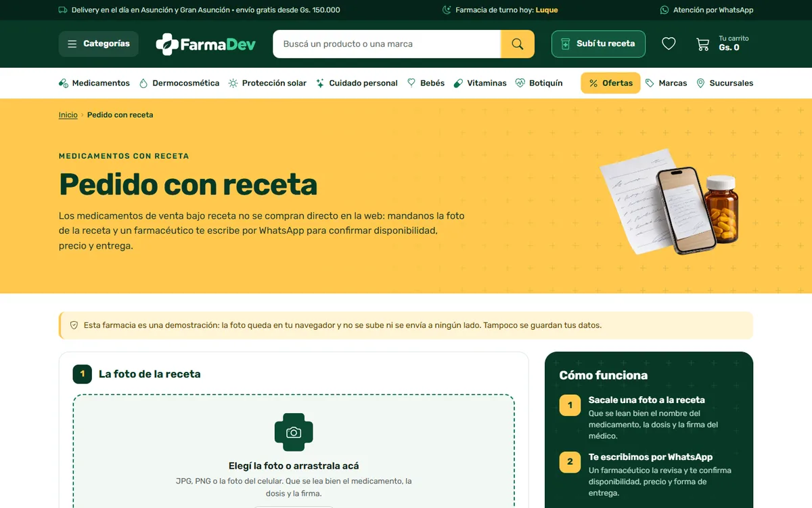Screen dimensions: 812x508
Task: Open the Categorías menu button
Action: tap(98, 44)
